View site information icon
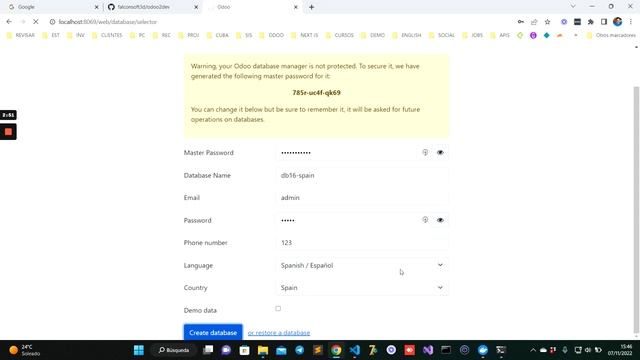This screenshot has height=360, width=640. (52, 22)
